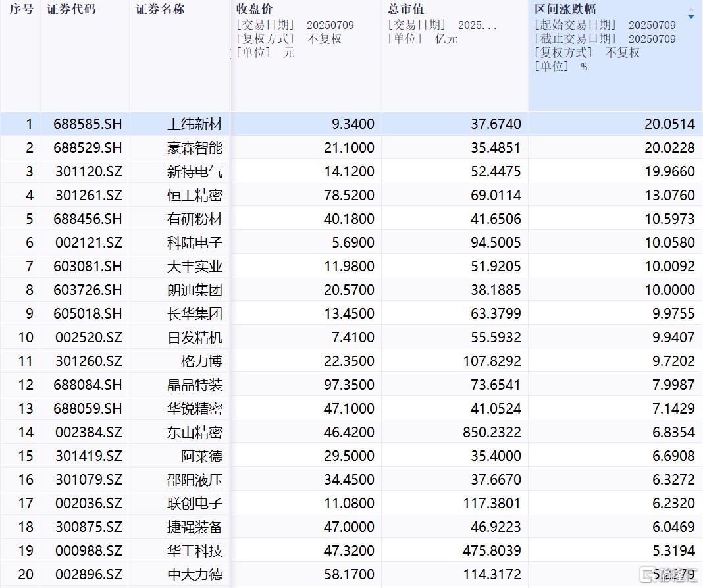Click stock name 日发精机

195,337
